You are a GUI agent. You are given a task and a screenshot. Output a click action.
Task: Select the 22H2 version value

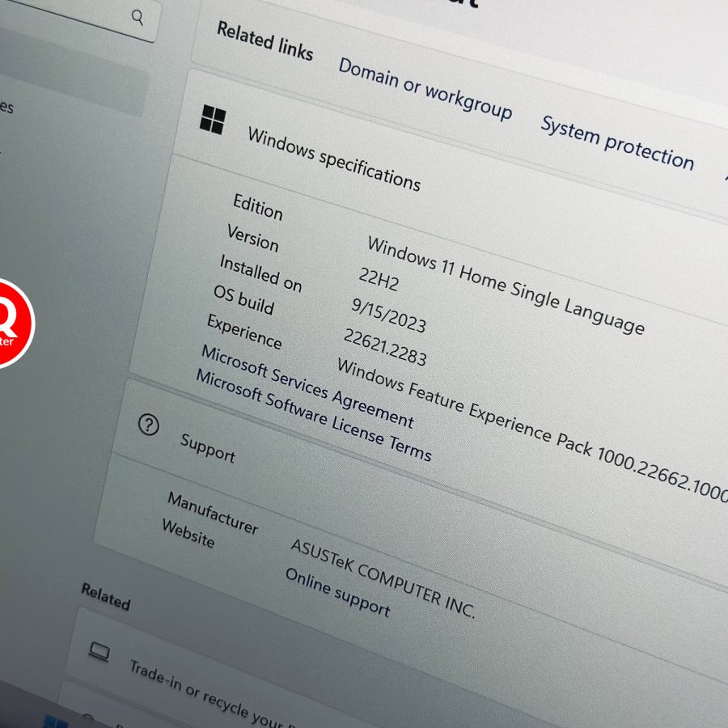click(379, 280)
